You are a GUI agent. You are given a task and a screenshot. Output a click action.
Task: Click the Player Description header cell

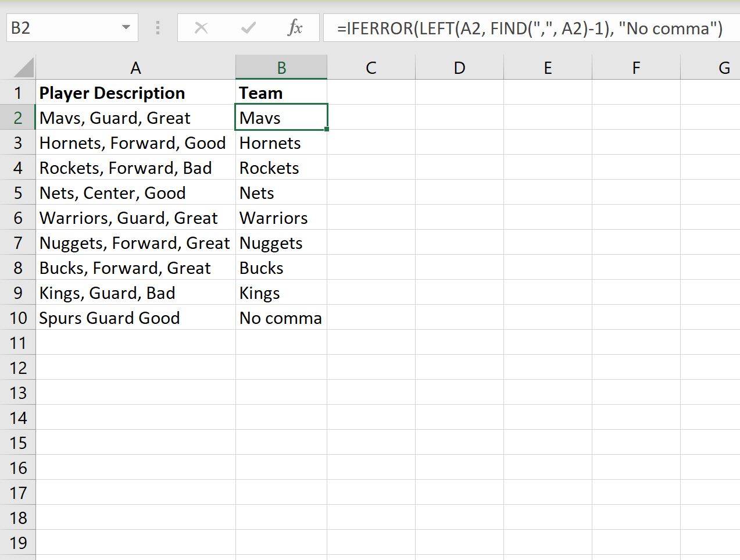135,92
